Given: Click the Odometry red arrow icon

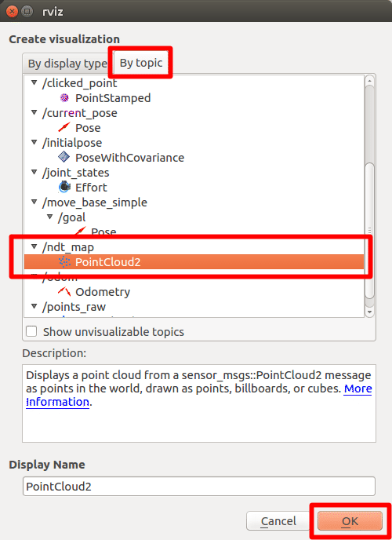Looking at the screenshot, I should tap(64, 292).
